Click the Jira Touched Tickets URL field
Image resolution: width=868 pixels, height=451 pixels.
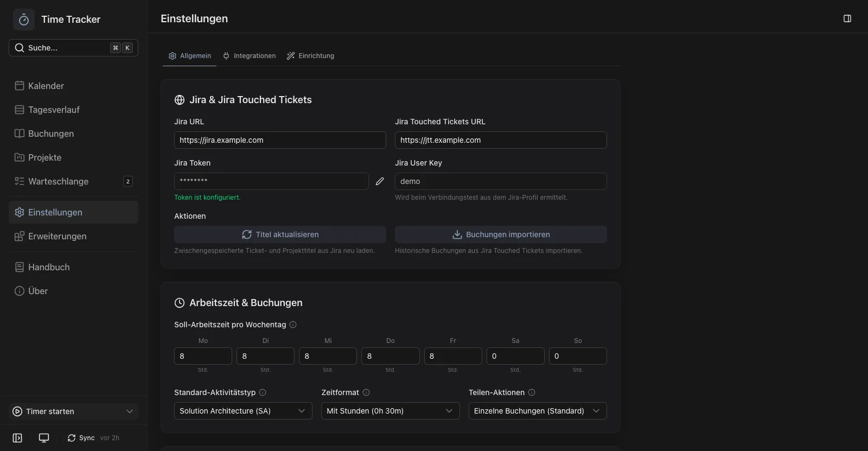click(x=501, y=140)
